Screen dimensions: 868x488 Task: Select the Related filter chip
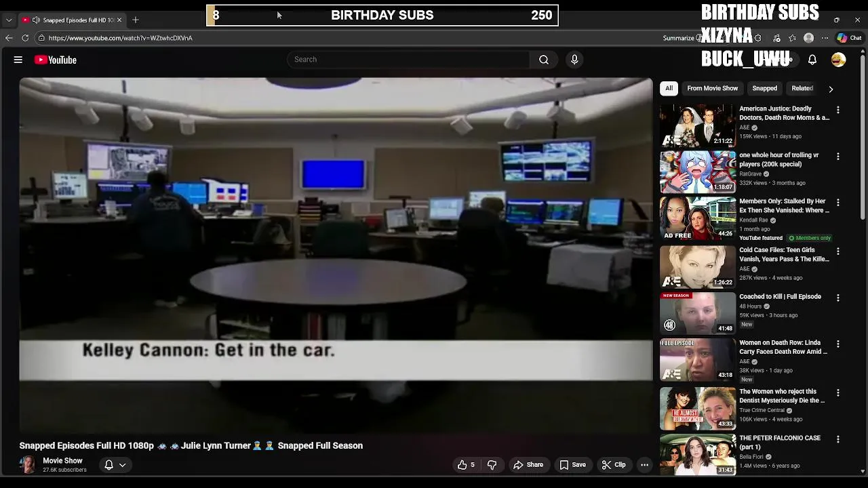[802, 88]
